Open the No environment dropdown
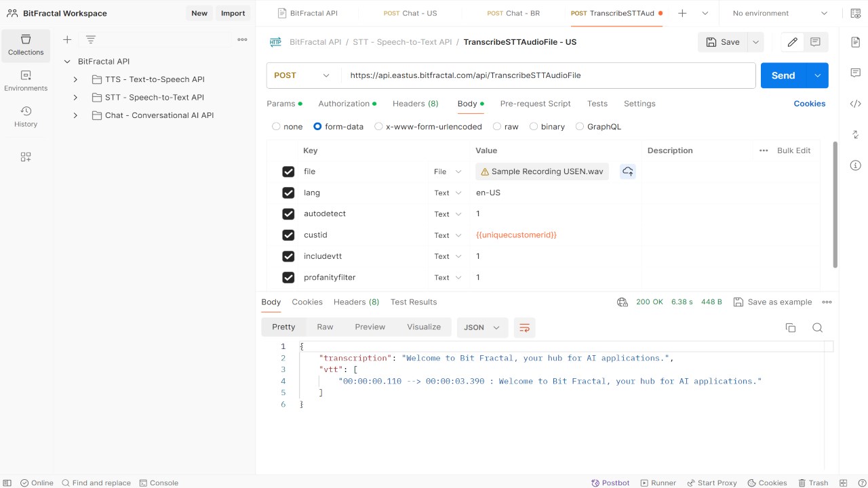 point(780,13)
